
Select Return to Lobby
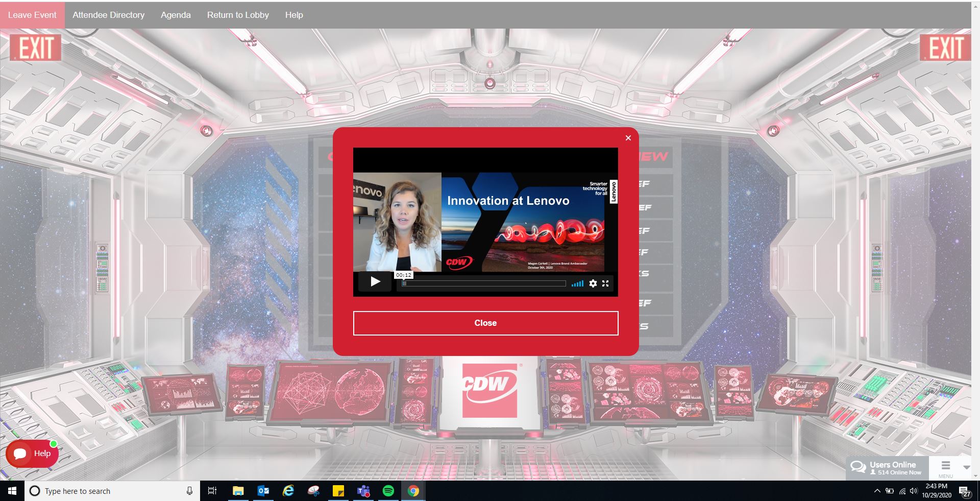238,15
